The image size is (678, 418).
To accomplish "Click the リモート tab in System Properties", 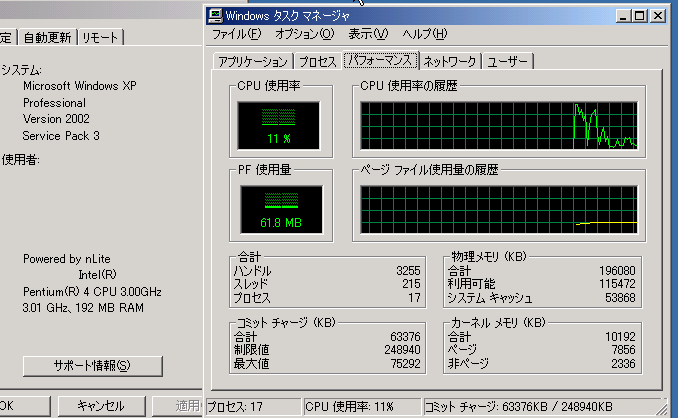I will 100,38.
